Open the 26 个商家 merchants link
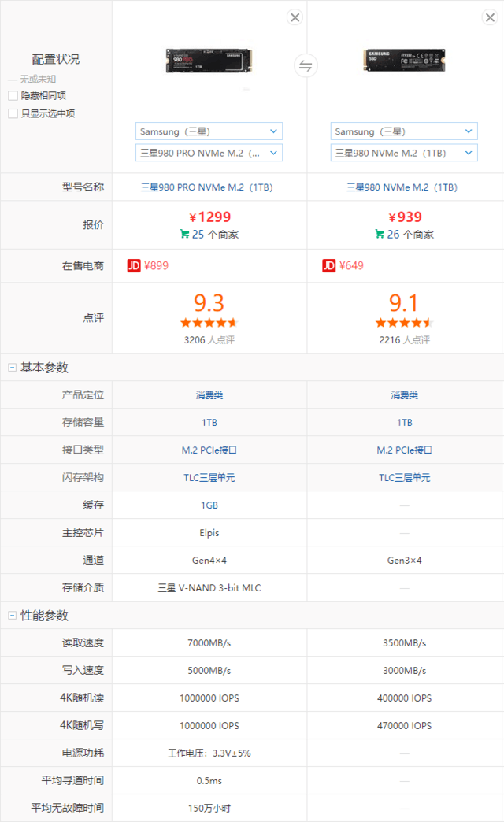The image size is (504, 822). (410, 235)
